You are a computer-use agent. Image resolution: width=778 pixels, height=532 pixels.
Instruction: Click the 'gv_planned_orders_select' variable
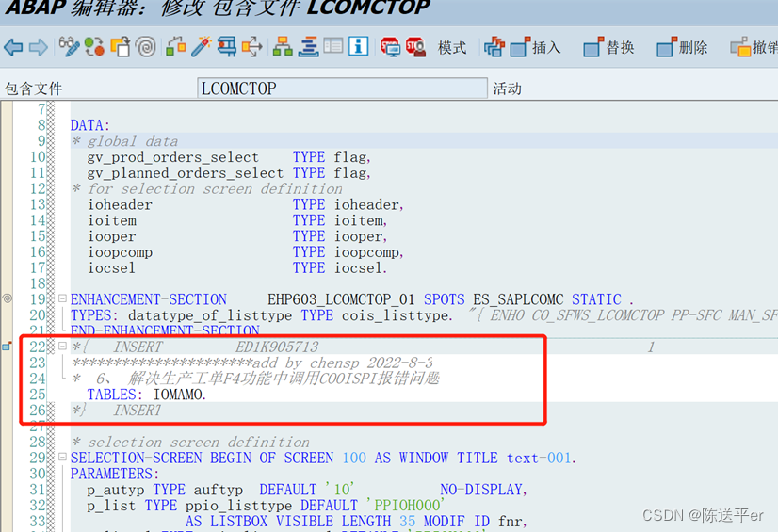click(186, 173)
